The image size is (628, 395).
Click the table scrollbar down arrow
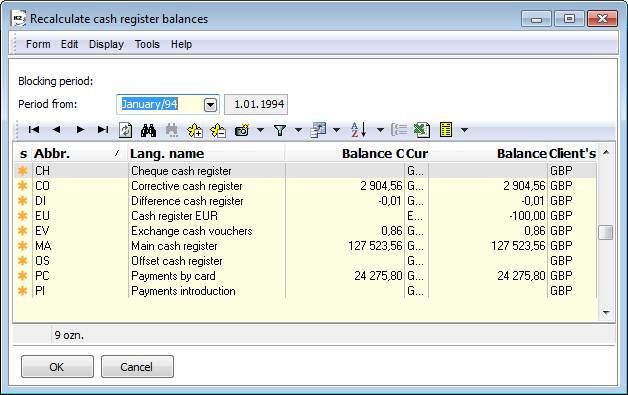point(606,312)
